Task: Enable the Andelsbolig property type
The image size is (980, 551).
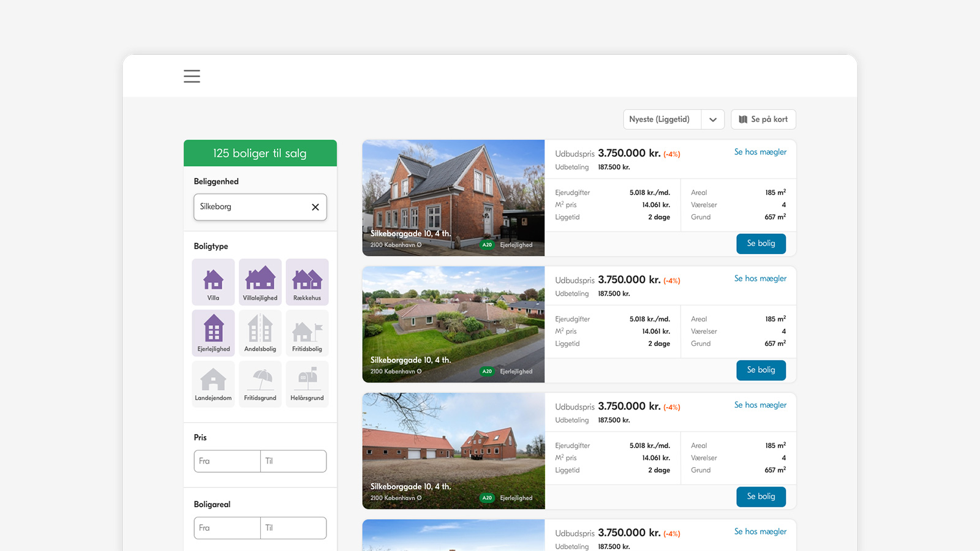Action: tap(260, 332)
